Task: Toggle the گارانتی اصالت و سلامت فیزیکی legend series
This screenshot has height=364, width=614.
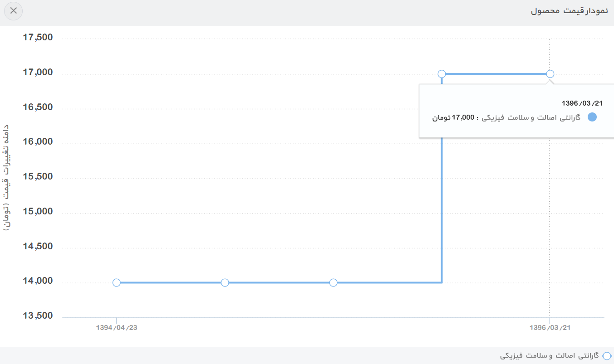Action: [555, 355]
